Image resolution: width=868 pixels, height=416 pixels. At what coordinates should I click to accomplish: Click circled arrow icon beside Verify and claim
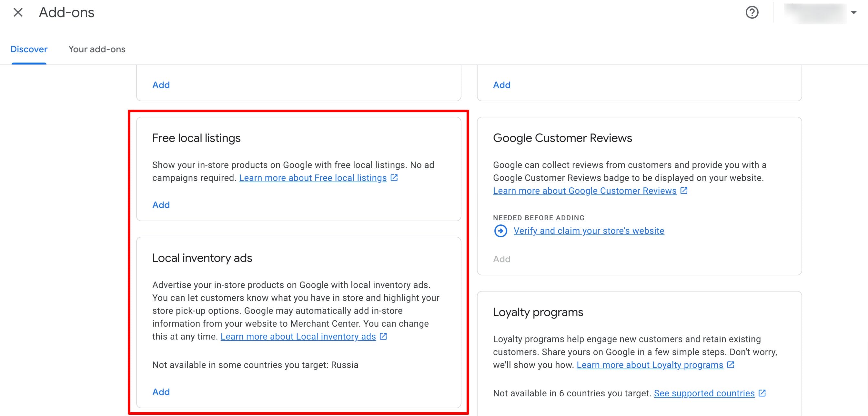click(x=500, y=231)
